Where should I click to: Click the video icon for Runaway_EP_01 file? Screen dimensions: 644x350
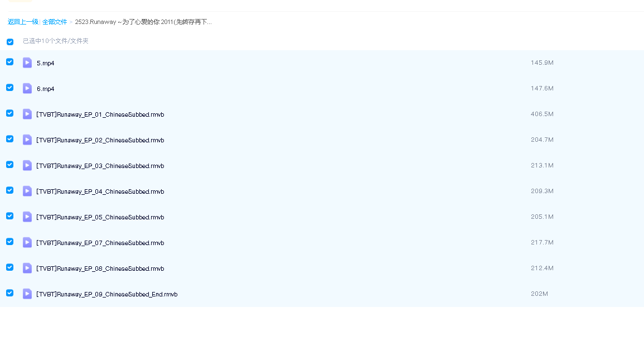(x=27, y=114)
